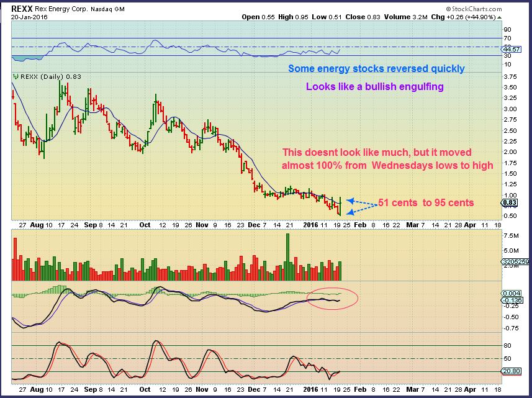Click 'This doesnt look like much' annotation line

tap(377, 152)
